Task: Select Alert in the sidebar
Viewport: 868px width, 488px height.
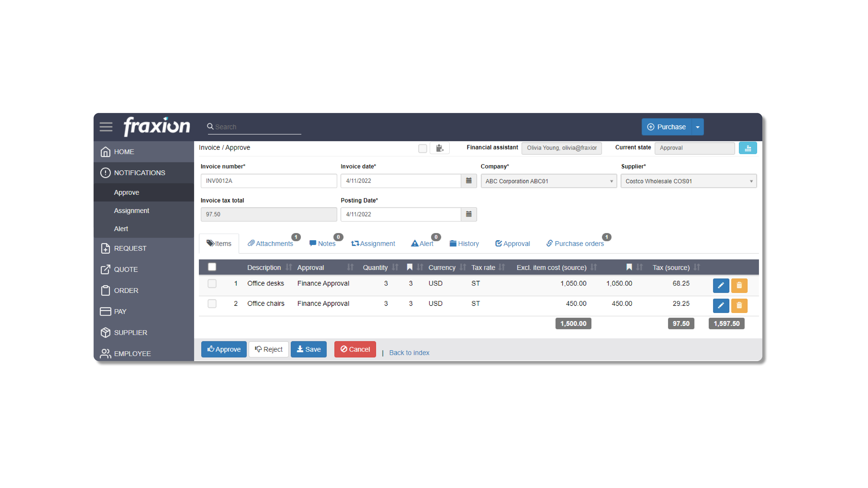Action: (x=144, y=229)
